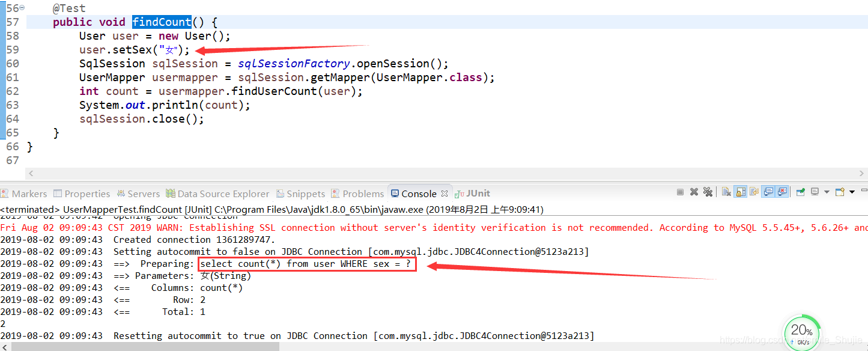Screen dimensions: 868x351
Task: Click usermapper.findUserCount(user) in line 62
Action: [x=257, y=91]
